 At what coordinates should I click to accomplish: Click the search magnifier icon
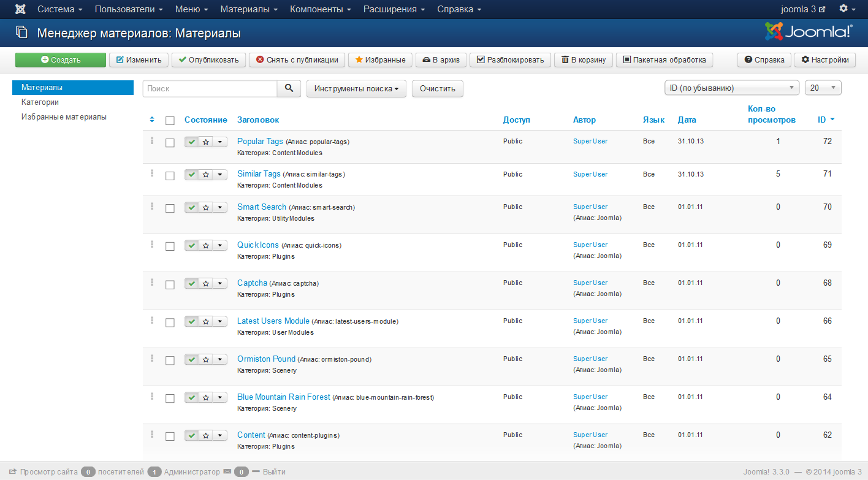(289, 88)
